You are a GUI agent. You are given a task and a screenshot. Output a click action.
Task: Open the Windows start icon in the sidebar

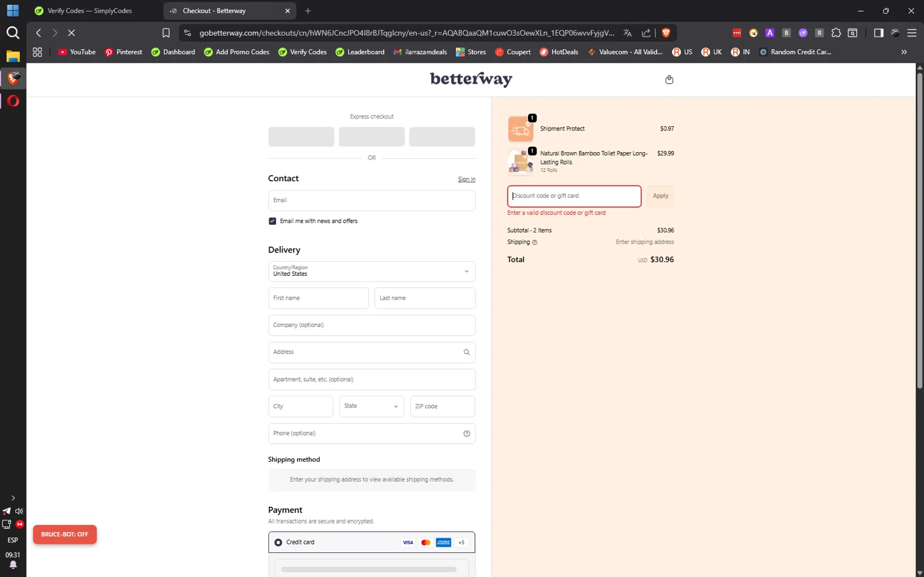13,10
